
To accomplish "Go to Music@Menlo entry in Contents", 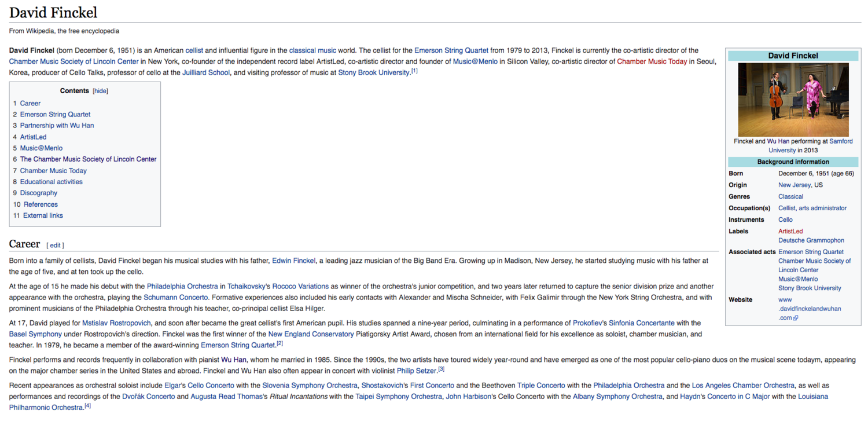I will [41, 148].
